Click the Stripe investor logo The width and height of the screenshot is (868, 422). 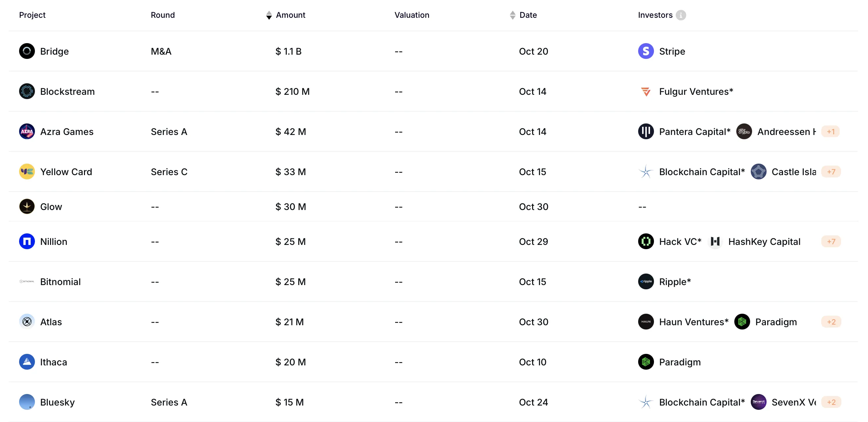646,51
